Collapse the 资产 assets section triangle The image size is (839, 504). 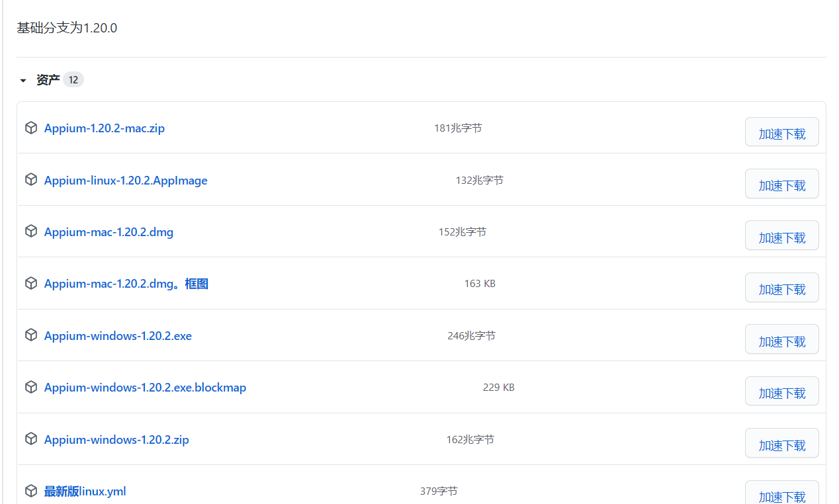pos(23,81)
